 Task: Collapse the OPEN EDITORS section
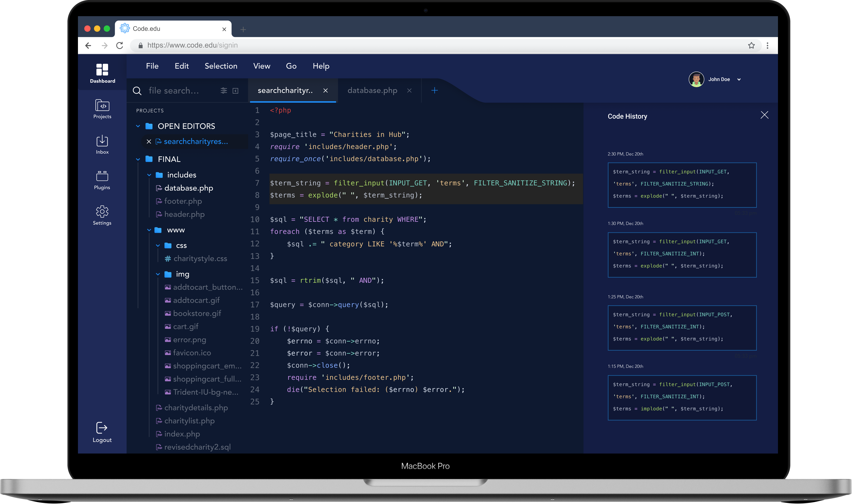coord(138,126)
